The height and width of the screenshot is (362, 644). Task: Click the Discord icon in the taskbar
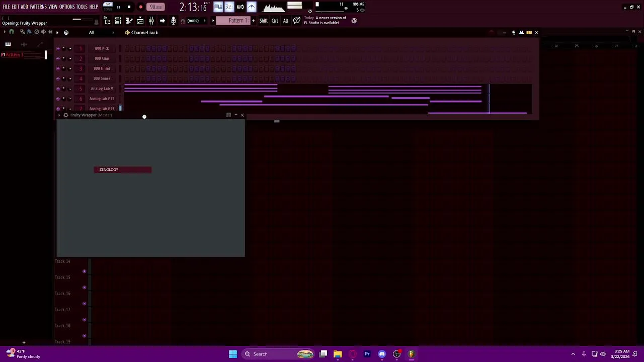382,354
